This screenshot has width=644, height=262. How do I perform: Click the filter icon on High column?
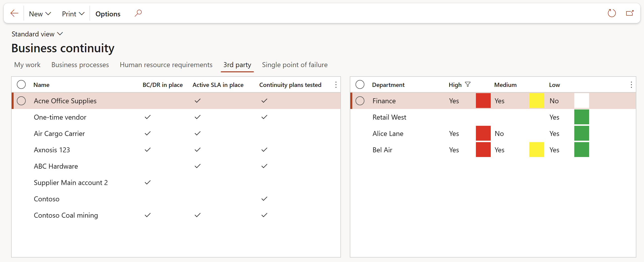coord(467,84)
